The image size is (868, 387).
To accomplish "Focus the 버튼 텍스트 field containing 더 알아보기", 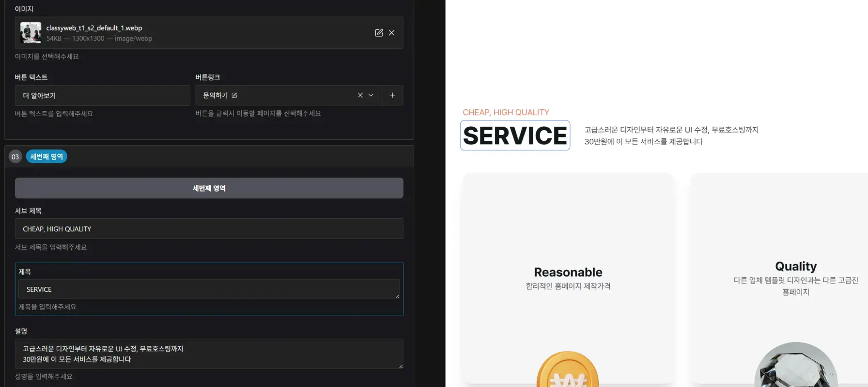I will (102, 96).
